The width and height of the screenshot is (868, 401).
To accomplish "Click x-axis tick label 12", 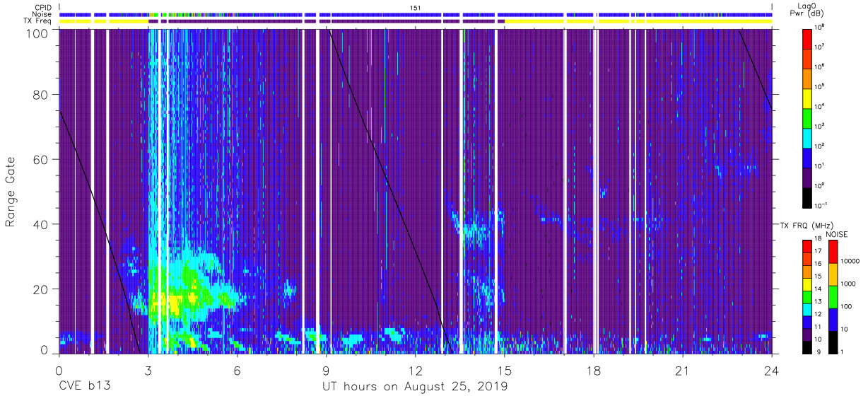I will pos(416,370).
